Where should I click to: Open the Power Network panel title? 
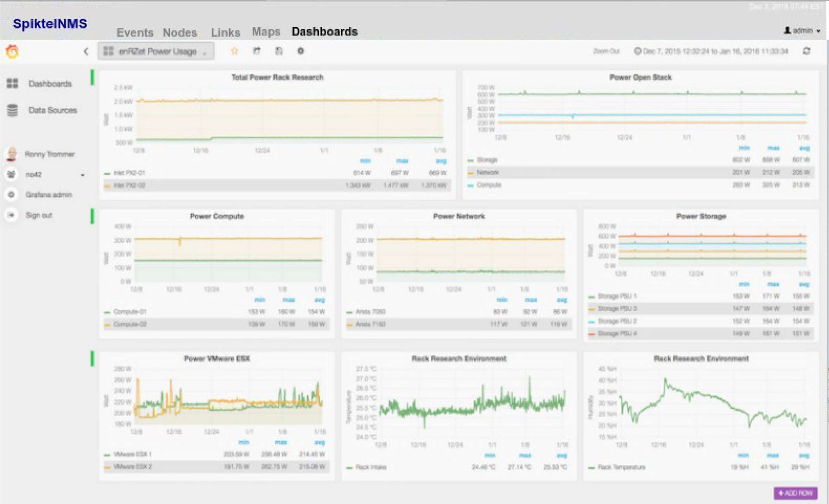click(459, 216)
